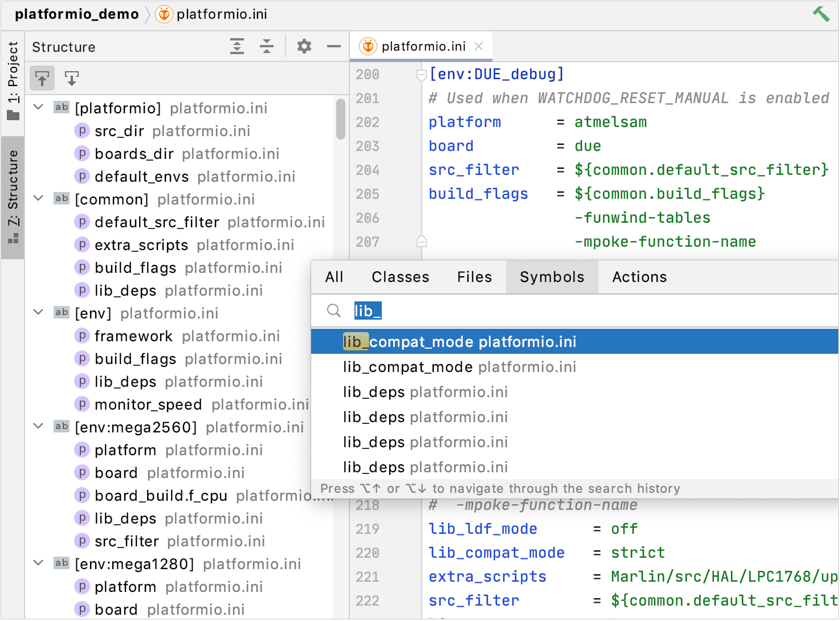Click the search magnifier icon

click(334, 310)
